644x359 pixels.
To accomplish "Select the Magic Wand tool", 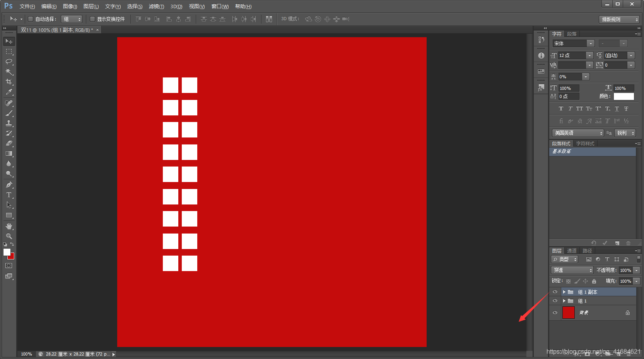I will point(9,72).
